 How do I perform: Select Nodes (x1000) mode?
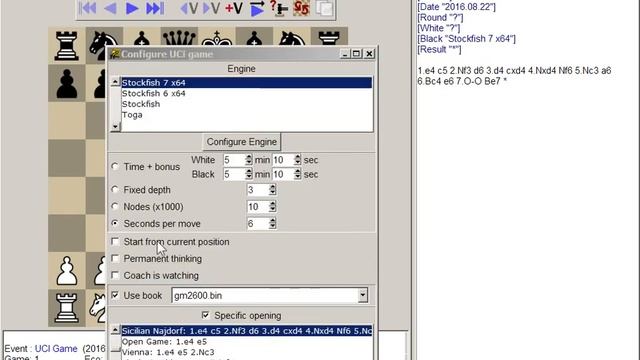115,207
